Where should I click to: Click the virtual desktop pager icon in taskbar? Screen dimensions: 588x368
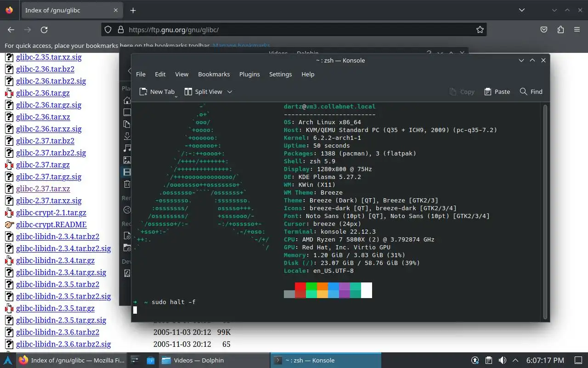(135, 360)
